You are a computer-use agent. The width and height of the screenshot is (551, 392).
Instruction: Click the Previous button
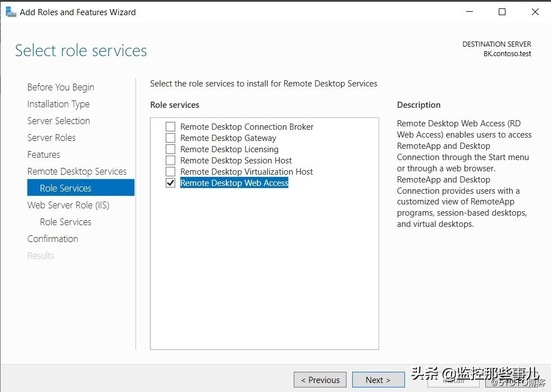[x=320, y=380]
